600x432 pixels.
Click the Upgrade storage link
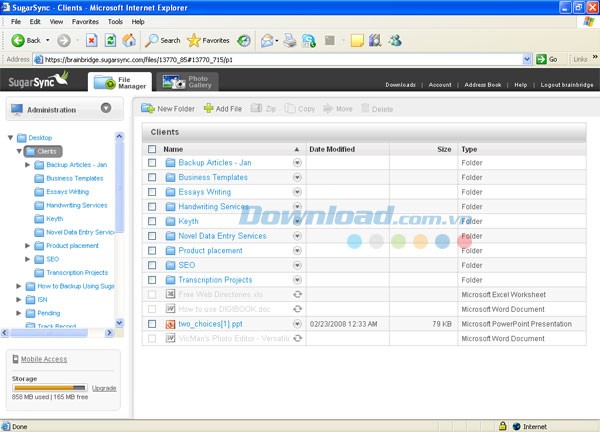[x=104, y=388]
